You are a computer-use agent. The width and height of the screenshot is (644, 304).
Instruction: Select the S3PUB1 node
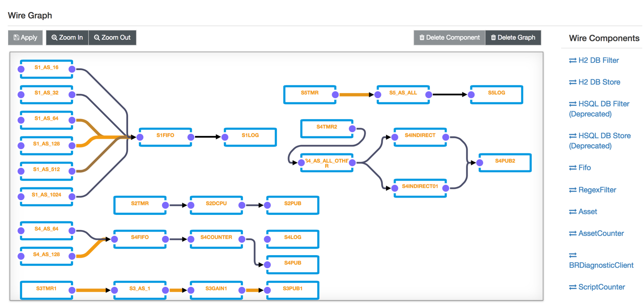pyautogui.click(x=293, y=290)
